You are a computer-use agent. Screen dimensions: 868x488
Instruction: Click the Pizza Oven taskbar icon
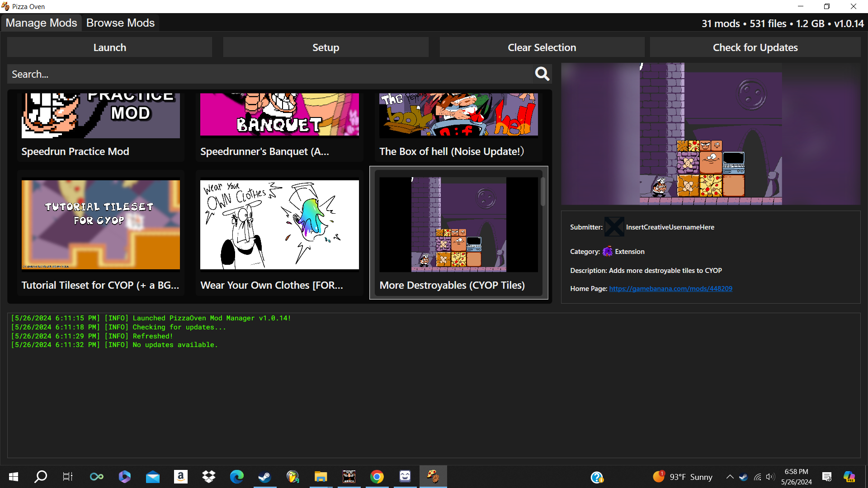coord(433,477)
